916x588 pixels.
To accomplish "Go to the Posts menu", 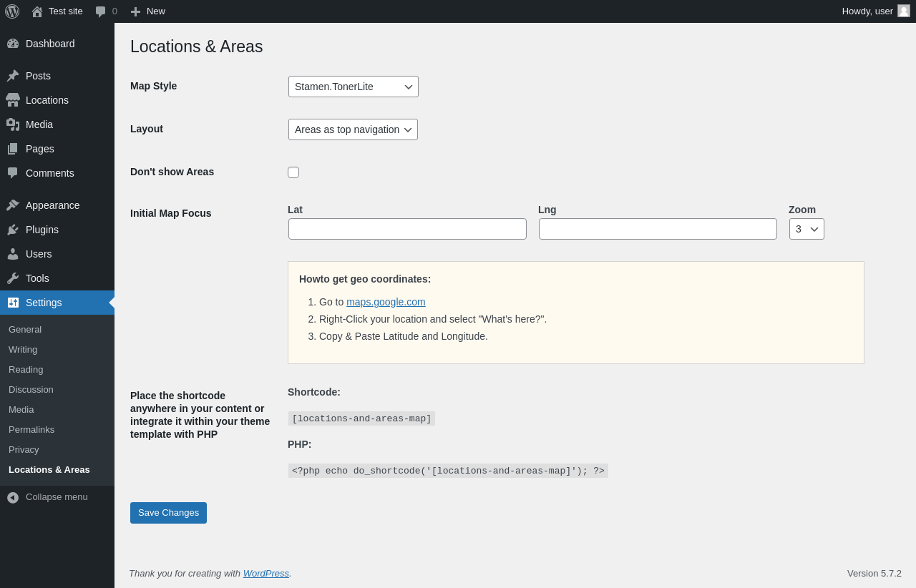I will point(38,76).
